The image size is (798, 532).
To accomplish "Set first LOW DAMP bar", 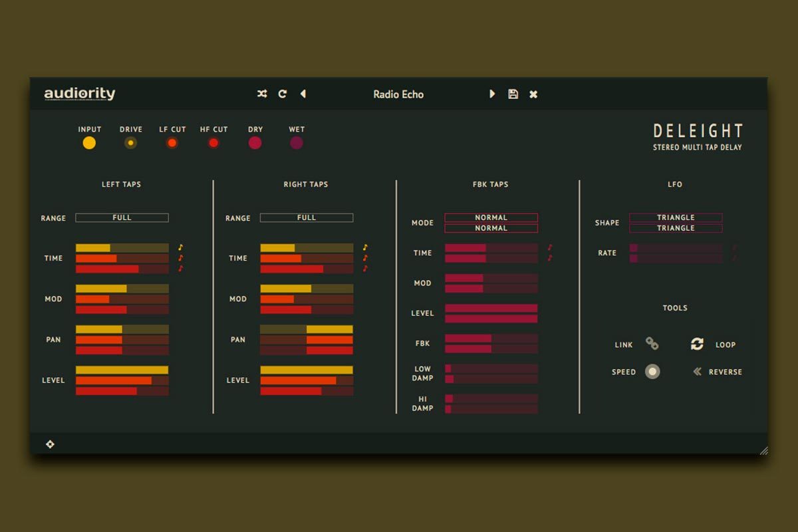I will coord(491,368).
